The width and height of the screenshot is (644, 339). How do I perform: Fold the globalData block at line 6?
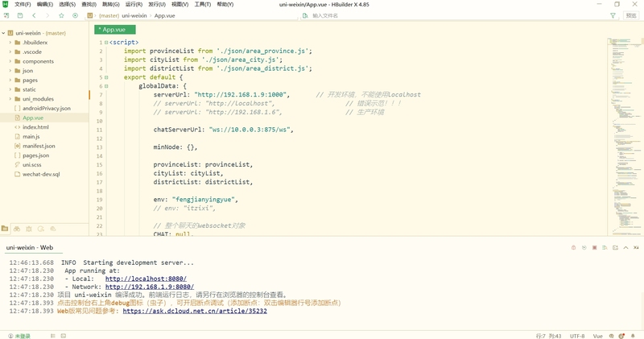[106, 86]
